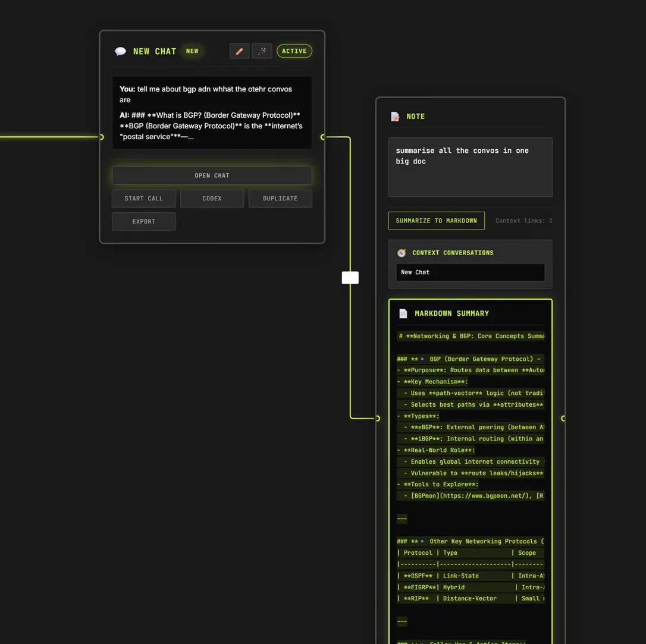Click the **EIGRP** table row
This screenshot has width=646, height=644.
[471, 587]
